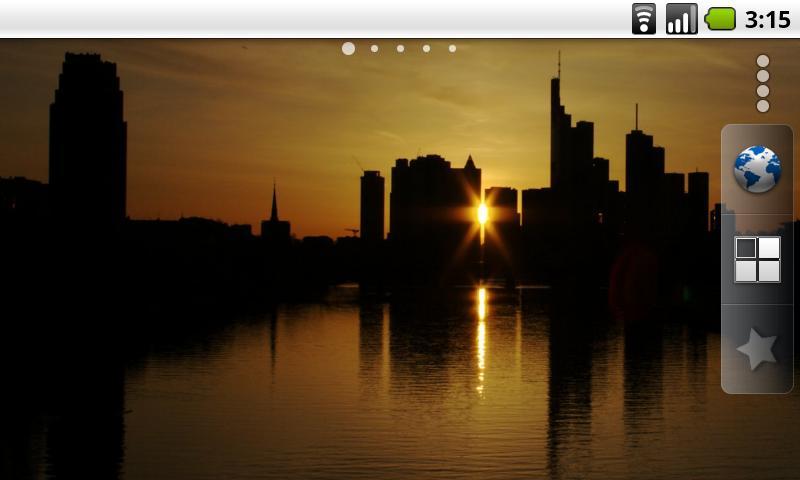
Task: Open the Browser globe icon
Action: 757,169
